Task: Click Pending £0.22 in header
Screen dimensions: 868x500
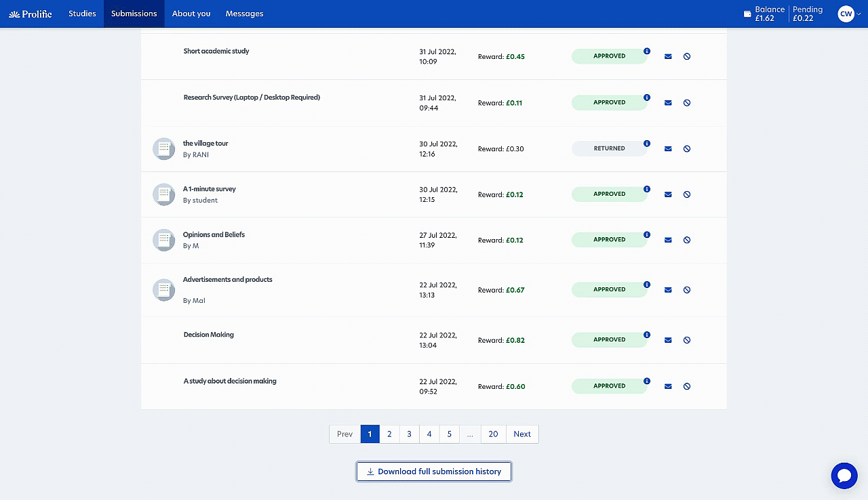Action: pyautogui.click(x=808, y=14)
